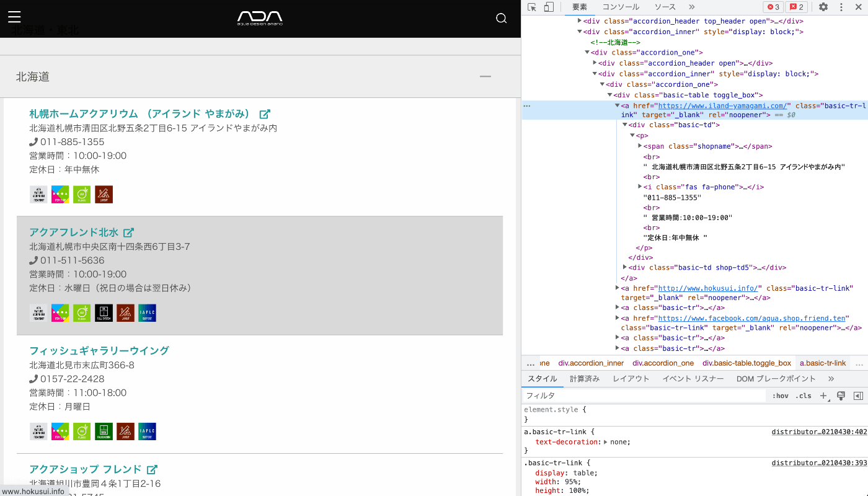Reveal more DevTools panels via the chevron
This screenshot has height=496, width=868.
[x=692, y=7]
